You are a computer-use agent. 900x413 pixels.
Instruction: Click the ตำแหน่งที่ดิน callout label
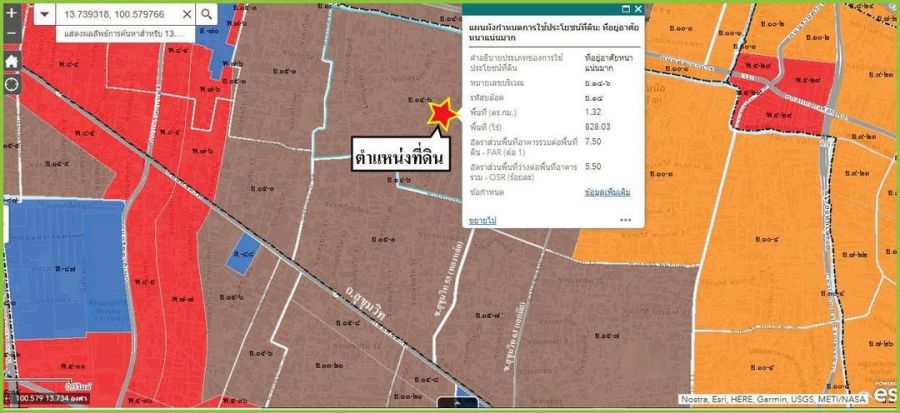[397, 158]
